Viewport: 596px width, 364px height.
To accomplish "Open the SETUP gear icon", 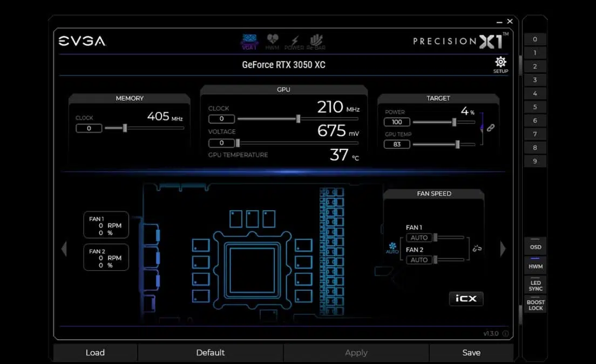I will tap(500, 61).
